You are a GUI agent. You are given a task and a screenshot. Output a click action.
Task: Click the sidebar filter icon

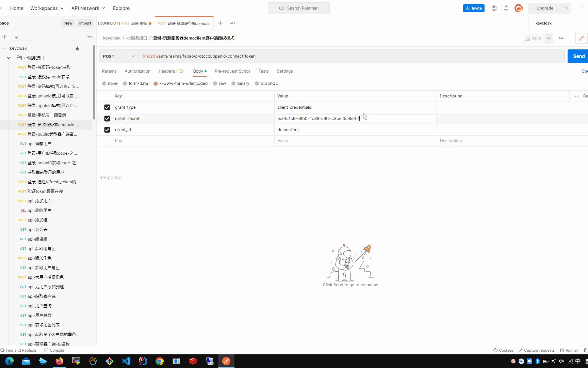[16, 37]
